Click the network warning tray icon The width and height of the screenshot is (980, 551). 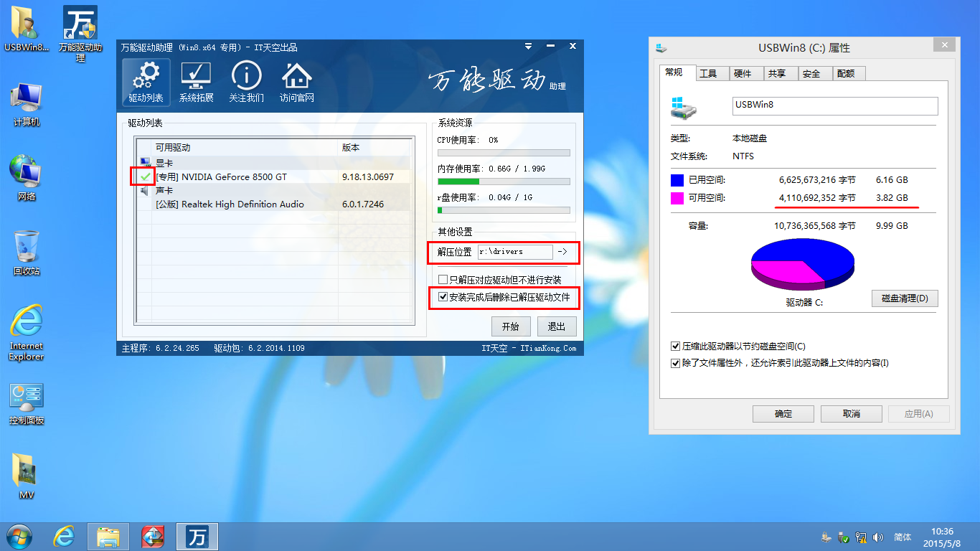862,537
